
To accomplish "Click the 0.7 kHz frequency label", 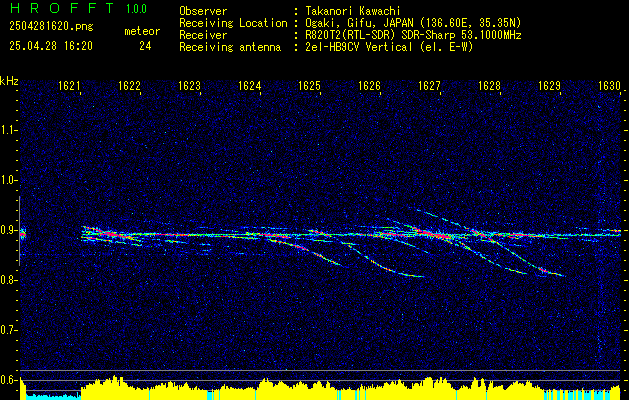I will coord(7,330).
